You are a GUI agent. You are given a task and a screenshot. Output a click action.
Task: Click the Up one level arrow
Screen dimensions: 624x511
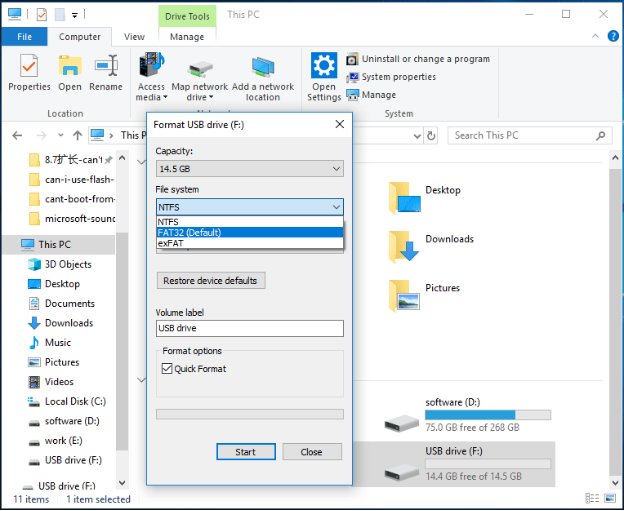pos(77,136)
